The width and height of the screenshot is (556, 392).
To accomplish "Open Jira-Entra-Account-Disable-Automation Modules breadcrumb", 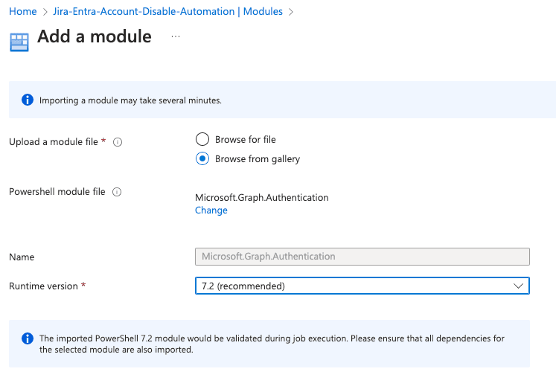I will [x=167, y=11].
